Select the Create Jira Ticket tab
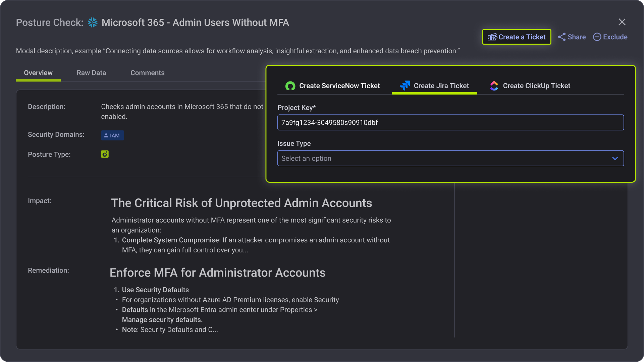Image resolution: width=644 pixels, height=362 pixels. tap(434, 86)
